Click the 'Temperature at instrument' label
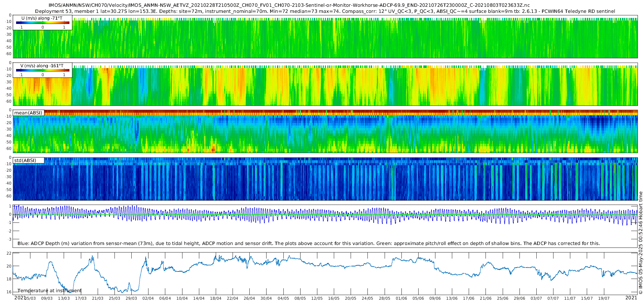The width and height of the screenshot is (644, 304). pos(49,291)
